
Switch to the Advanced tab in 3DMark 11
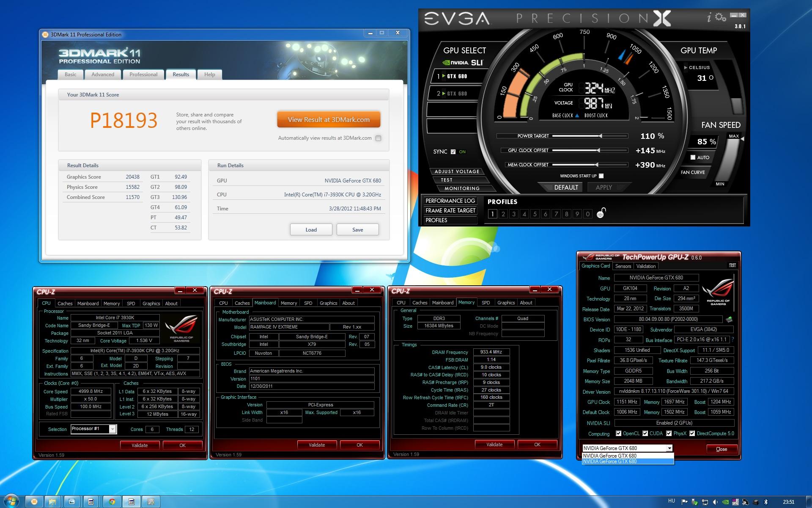coord(103,75)
